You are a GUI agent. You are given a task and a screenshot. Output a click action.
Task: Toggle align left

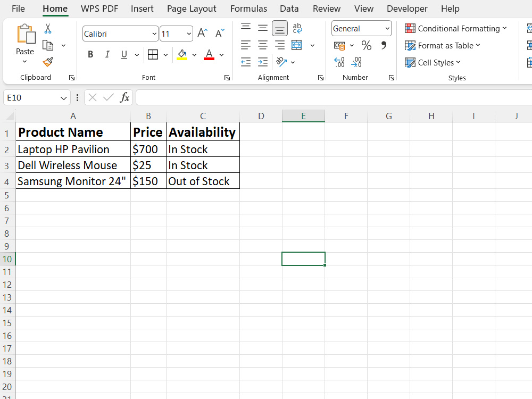[x=246, y=45]
